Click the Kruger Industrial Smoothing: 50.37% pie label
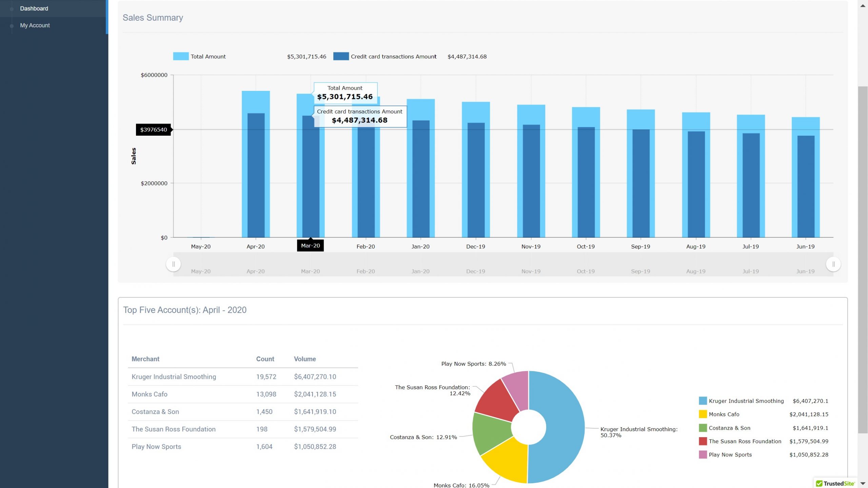868x488 pixels. (x=639, y=432)
